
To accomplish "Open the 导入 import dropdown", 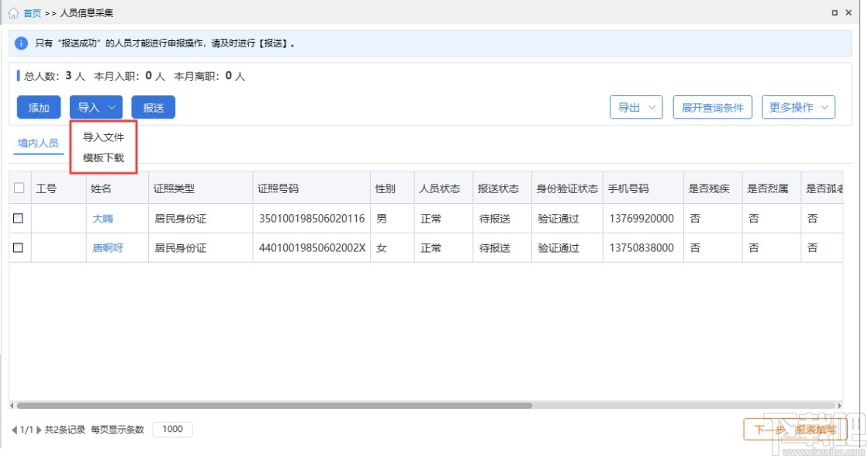I will [x=95, y=107].
